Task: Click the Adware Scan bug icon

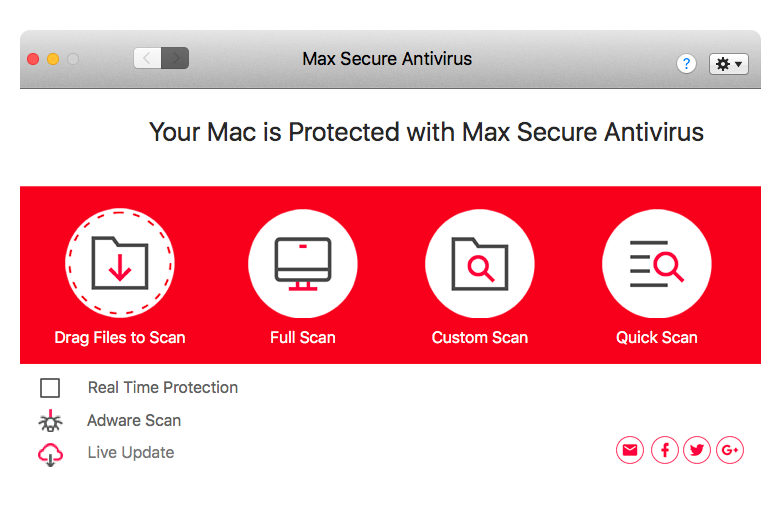Action: pyautogui.click(x=50, y=421)
